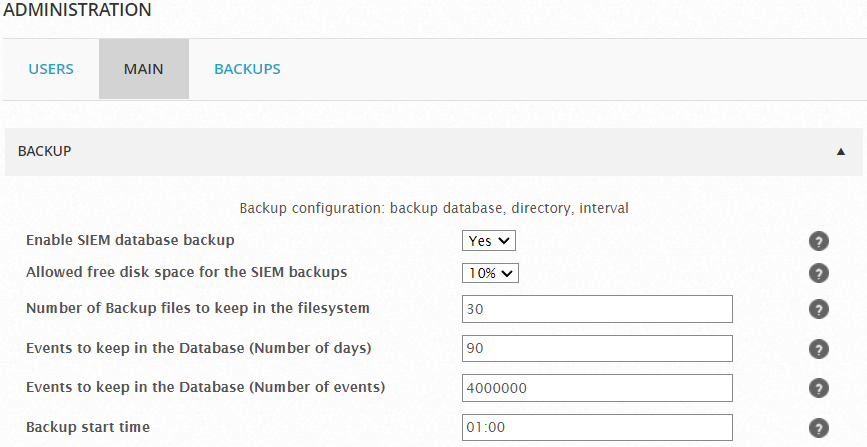Click the BACKUP section header bar
This screenshot has height=447, width=867.
point(434,152)
